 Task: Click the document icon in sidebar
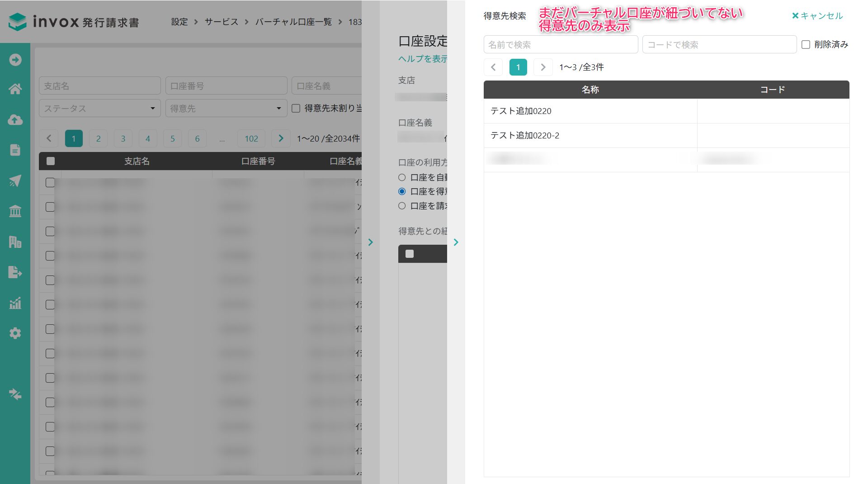(x=15, y=150)
